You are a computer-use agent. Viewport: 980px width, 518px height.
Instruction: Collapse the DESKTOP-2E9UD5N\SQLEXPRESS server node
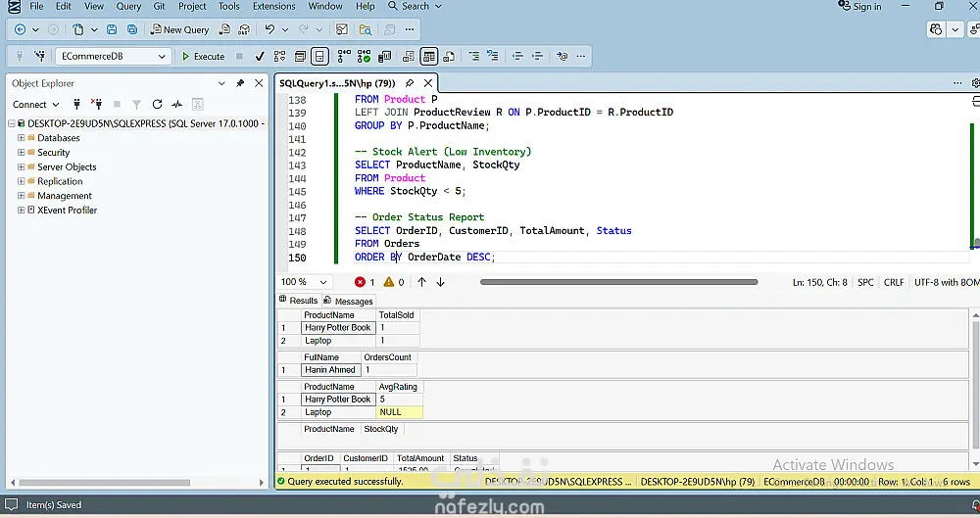click(x=11, y=123)
